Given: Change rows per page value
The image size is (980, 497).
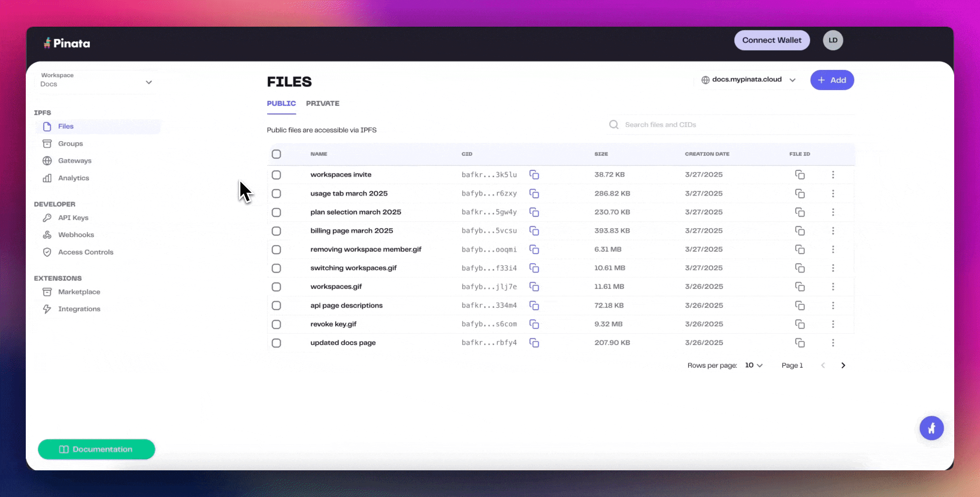Looking at the screenshot, I should pos(754,365).
